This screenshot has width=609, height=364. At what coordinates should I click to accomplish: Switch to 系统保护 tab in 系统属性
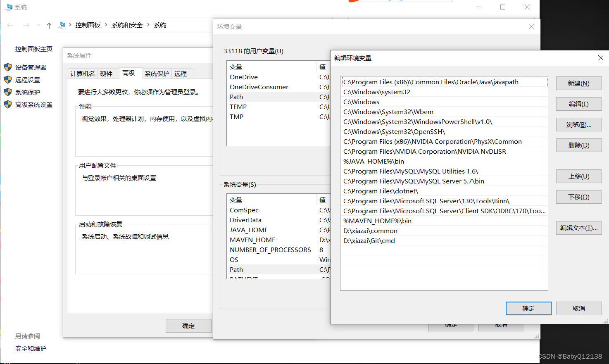point(157,74)
